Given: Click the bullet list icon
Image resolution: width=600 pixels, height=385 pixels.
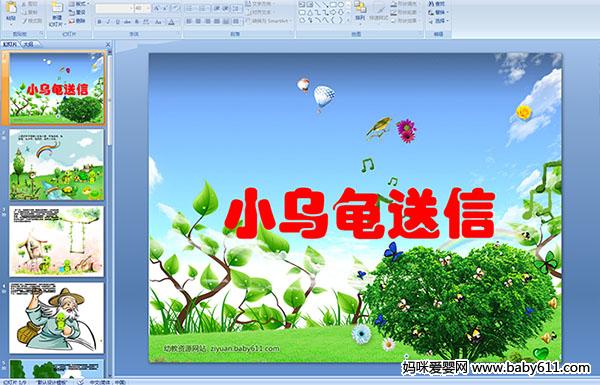Looking at the screenshot, I should point(189,8).
